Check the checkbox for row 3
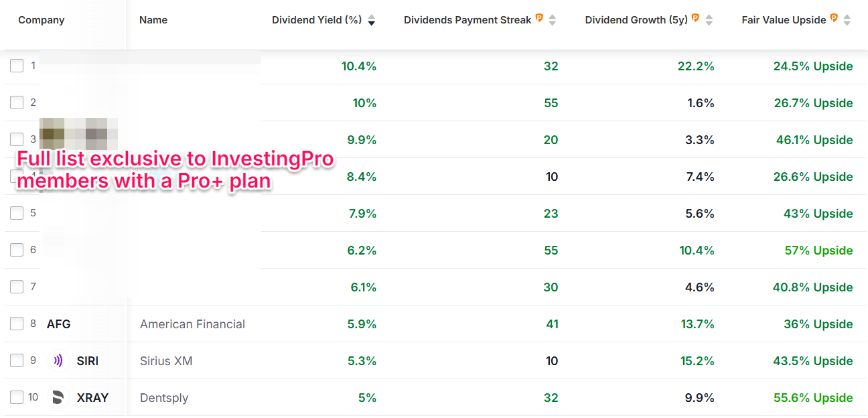Viewport: 868px width, 418px height. [x=16, y=139]
